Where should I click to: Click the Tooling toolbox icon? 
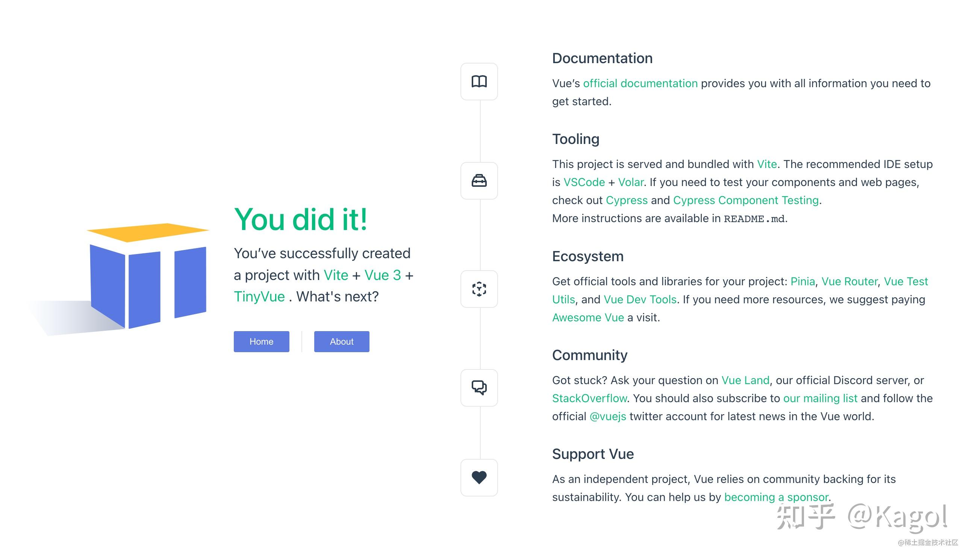(479, 181)
